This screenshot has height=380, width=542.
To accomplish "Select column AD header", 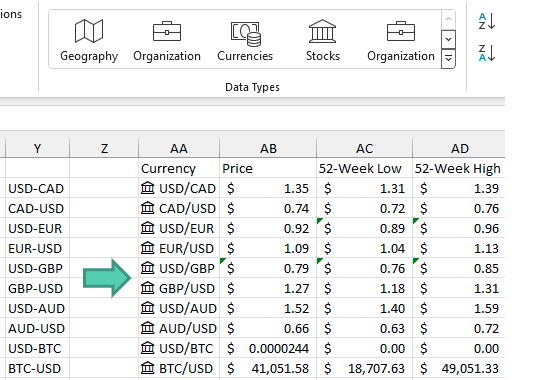I will (x=459, y=148).
